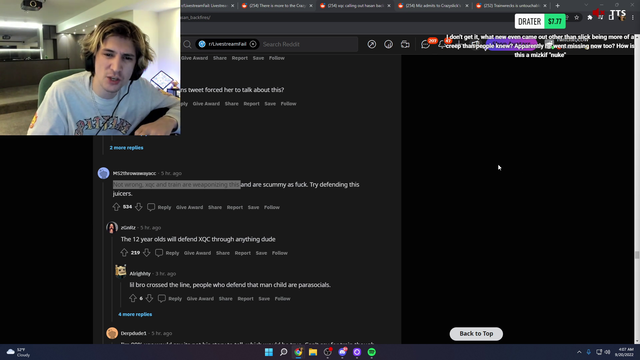The image size is (640, 360).
Task: Click reply bubble icon on MS2throwawayacc comment
Action: [x=151, y=207]
